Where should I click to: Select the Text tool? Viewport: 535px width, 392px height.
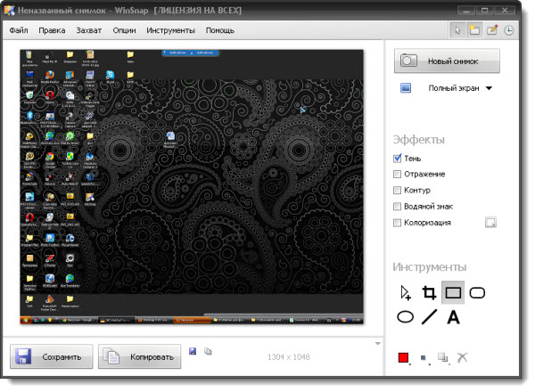pos(453,316)
